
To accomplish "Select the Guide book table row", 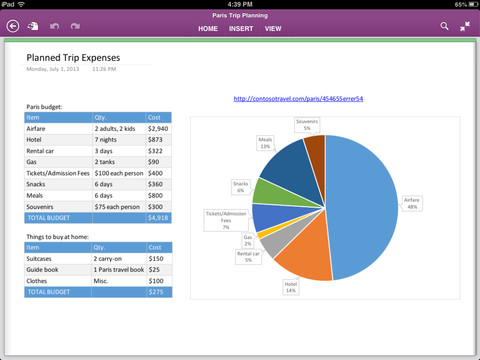I will point(98,270).
